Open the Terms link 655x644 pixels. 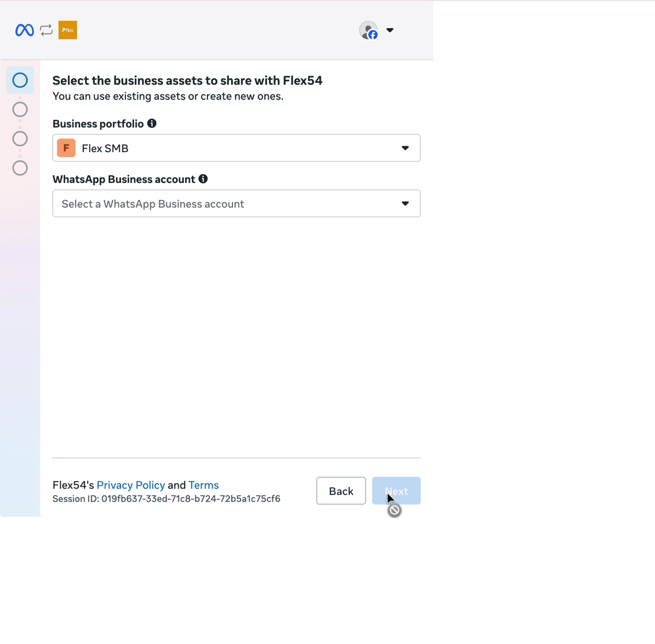(204, 485)
